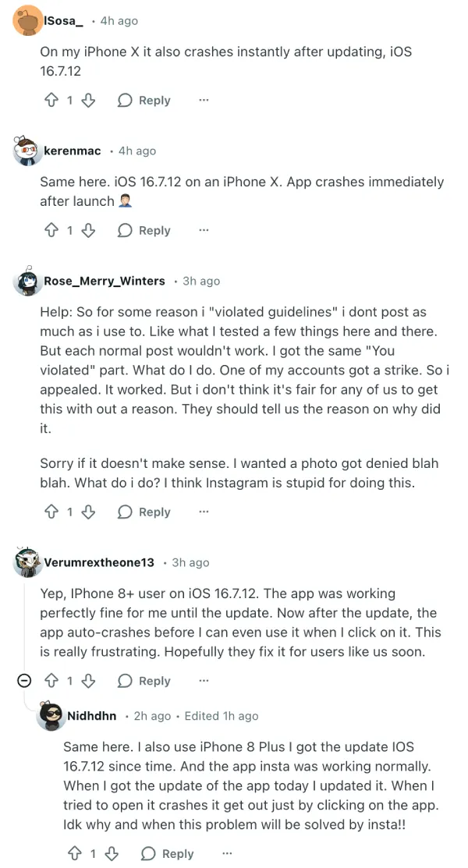468x868 pixels.
Task: Upvote ISosa_'s iPhone X crash comment
Action: [52, 100]
